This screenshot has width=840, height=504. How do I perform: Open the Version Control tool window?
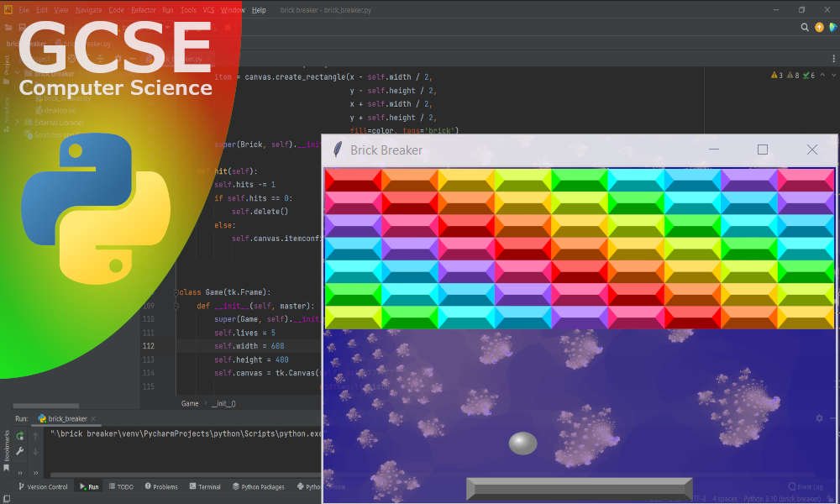[43, 487]
